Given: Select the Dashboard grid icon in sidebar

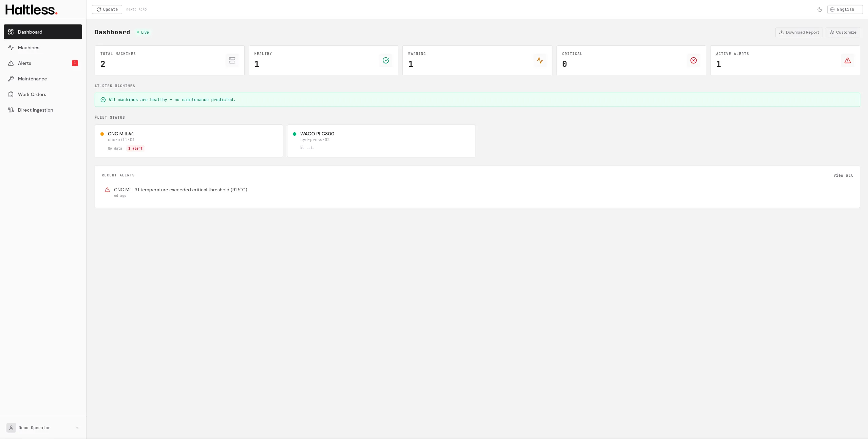Looking at the screenshot, I should coord(11,32).
